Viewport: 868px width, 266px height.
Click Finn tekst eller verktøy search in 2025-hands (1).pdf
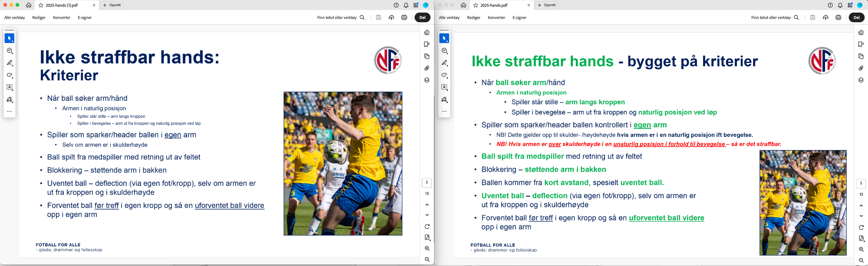pyautogui.click(x=341, y=18)
